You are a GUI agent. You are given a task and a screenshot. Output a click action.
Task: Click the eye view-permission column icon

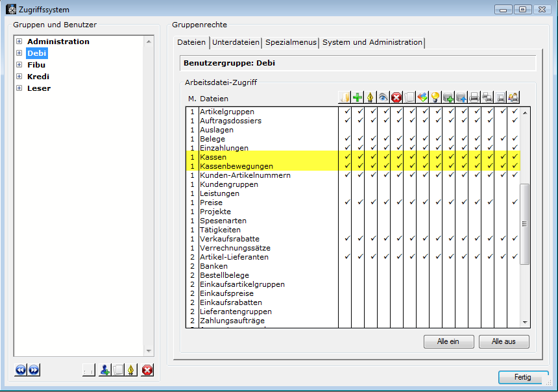(x=383, y=97)
